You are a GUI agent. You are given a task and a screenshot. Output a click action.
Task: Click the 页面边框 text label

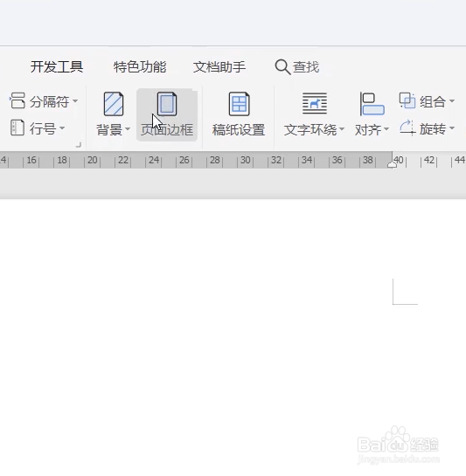[167, 129]
